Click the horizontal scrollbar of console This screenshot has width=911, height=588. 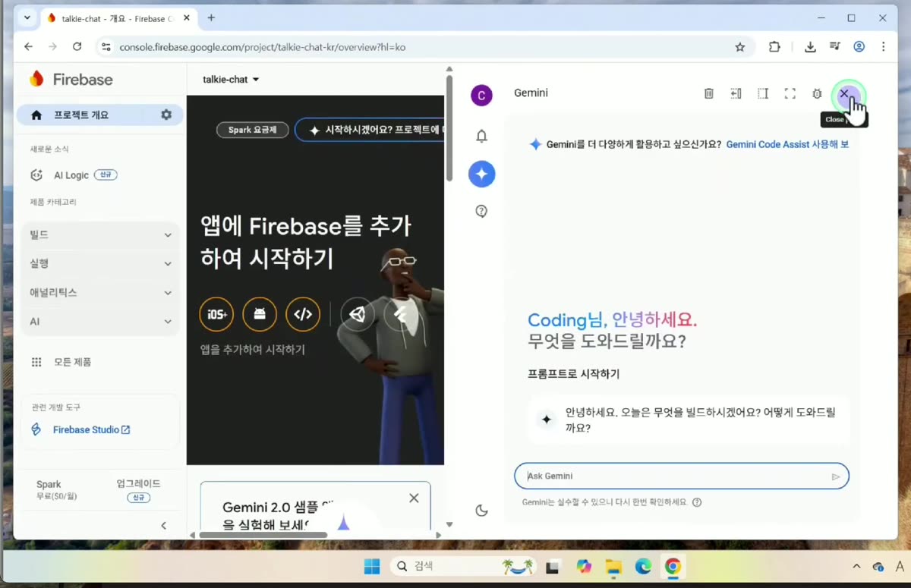point(263,535)
